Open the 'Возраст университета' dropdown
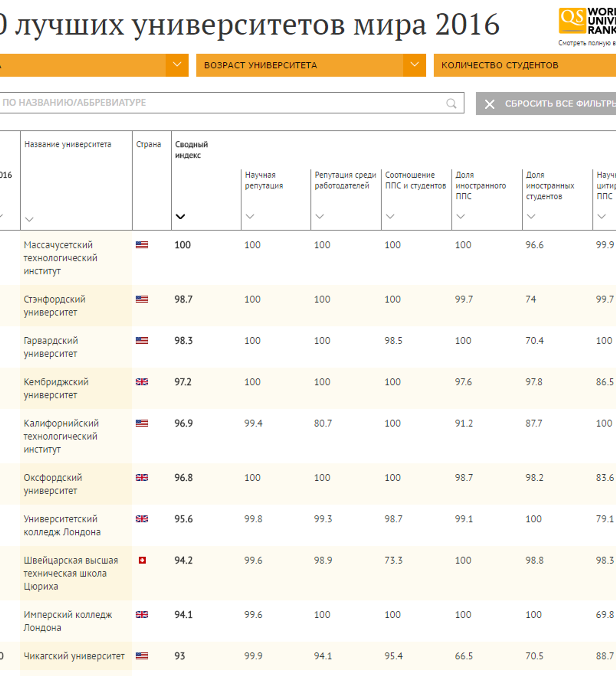Image resolution: width=616 pixels, height=676 pixels. click(x=415, y=65)
